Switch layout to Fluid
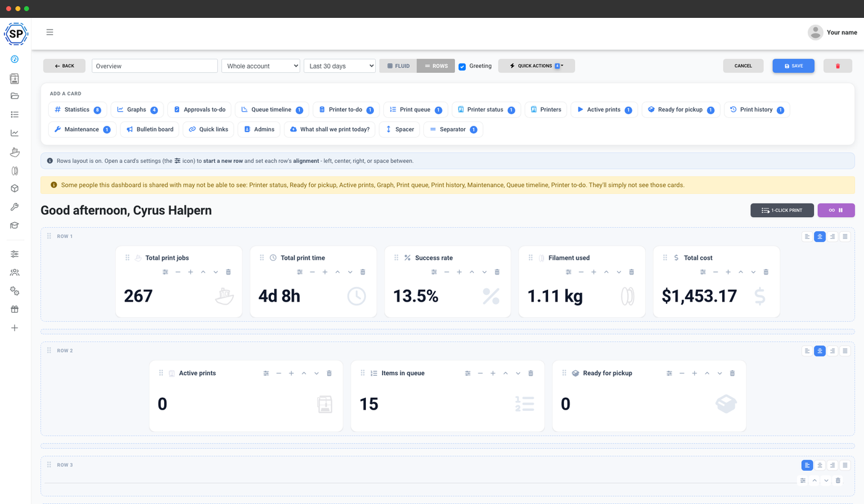The height and width of the screenshot is (504, 864). point(398,66)
